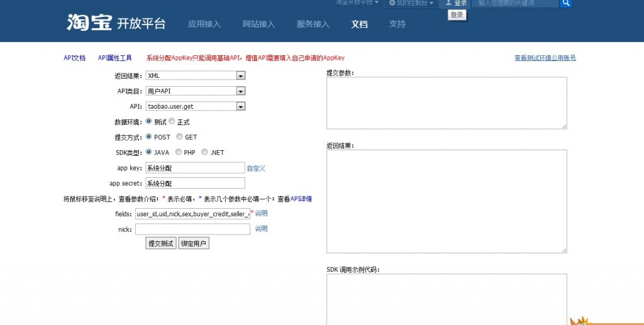Click the 绑定用户 button

(194, 243)
